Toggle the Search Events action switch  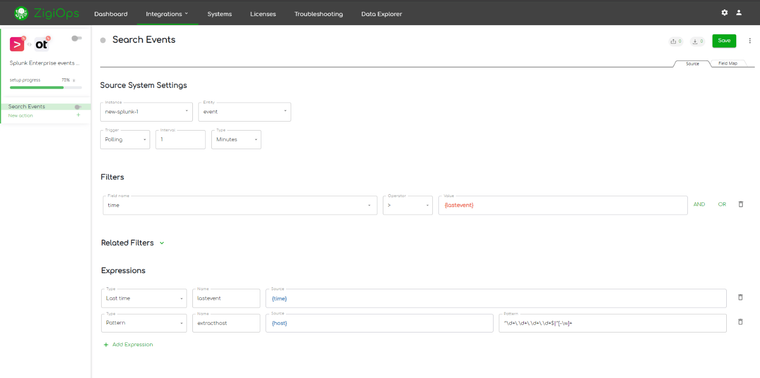click(78, 107)
